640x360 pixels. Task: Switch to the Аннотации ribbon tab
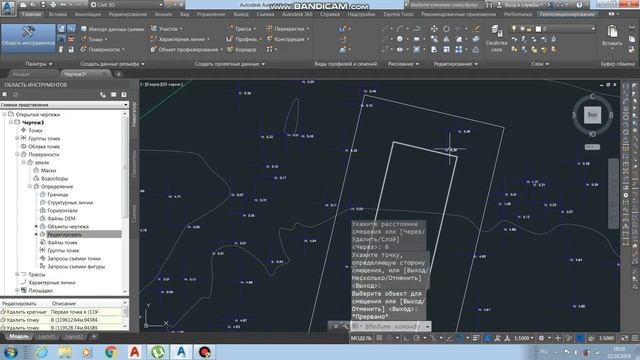tap(88, 14)
